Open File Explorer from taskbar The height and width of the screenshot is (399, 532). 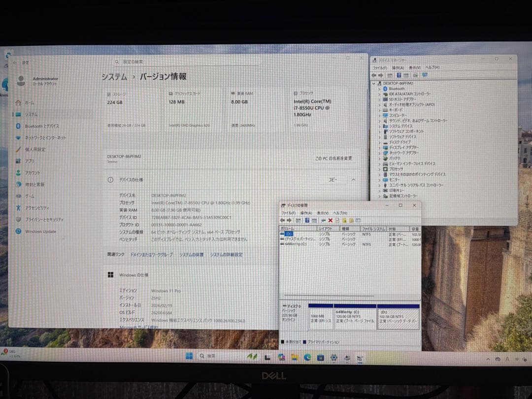pyautogui.click(x=295, y=357)
